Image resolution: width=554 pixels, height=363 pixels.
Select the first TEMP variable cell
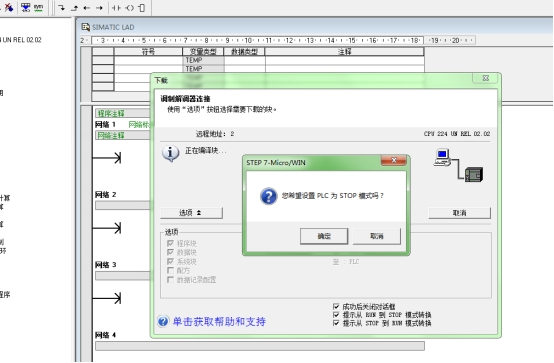203,60
